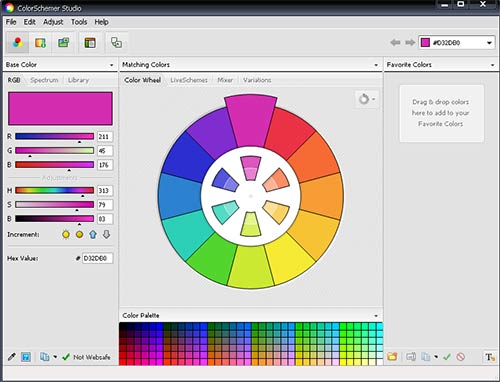
Task: Click the PhotoSchemer image toolbar icon
Action: (x=63, y=43)
